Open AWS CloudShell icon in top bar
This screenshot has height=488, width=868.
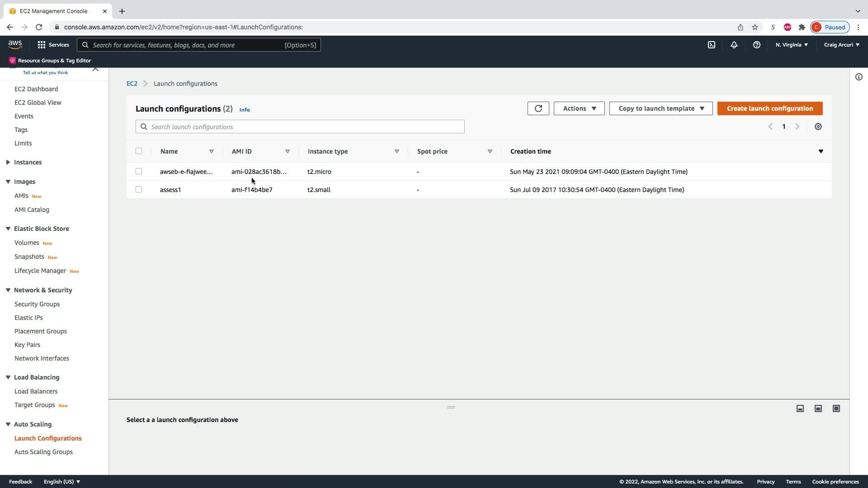pyautogui.click(x=712, y=45)
